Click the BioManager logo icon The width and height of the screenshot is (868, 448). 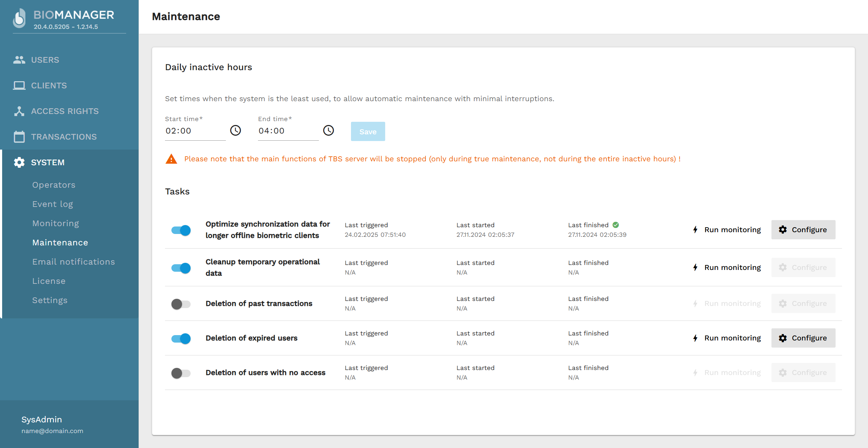point(20,19)
